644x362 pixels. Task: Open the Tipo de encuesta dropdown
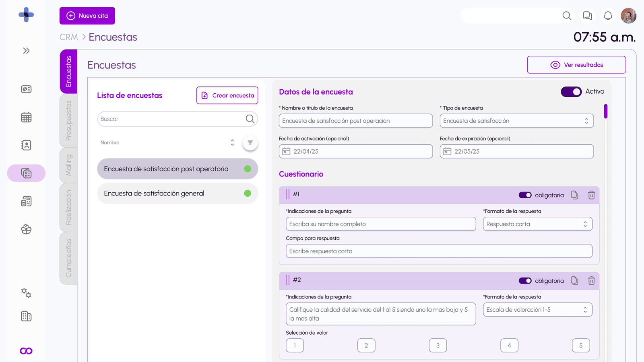click(x=516, y=121)
